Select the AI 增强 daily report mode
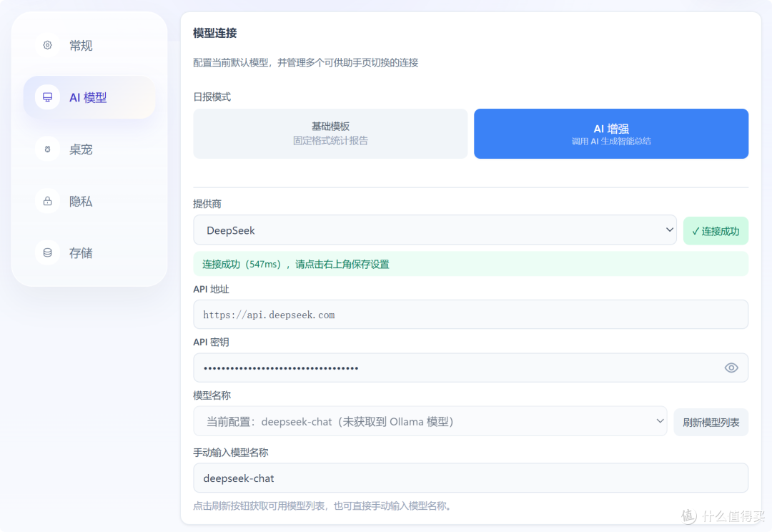 [x=611, y=134]
